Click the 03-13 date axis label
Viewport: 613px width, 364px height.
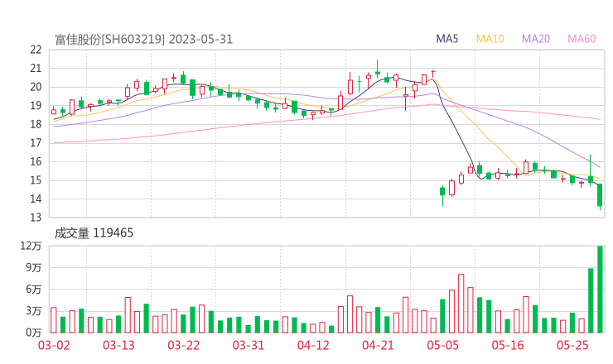click(x=118, y=345)
